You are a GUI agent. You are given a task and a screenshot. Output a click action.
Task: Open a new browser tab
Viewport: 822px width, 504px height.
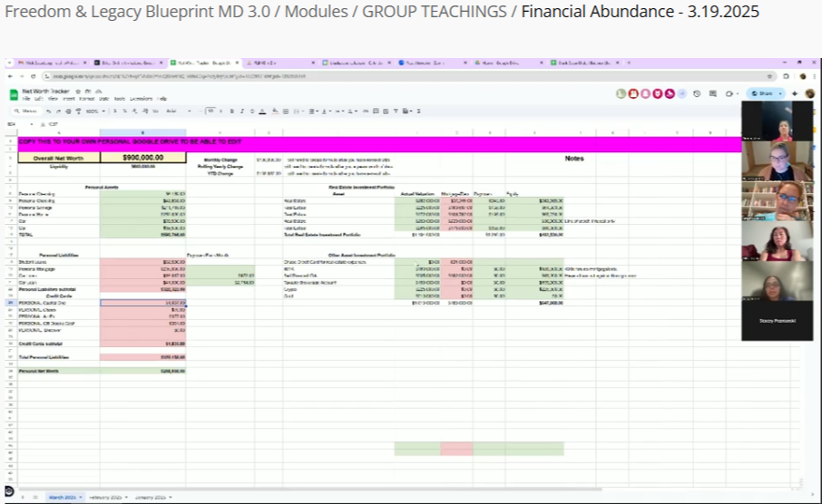click(629, 63)
